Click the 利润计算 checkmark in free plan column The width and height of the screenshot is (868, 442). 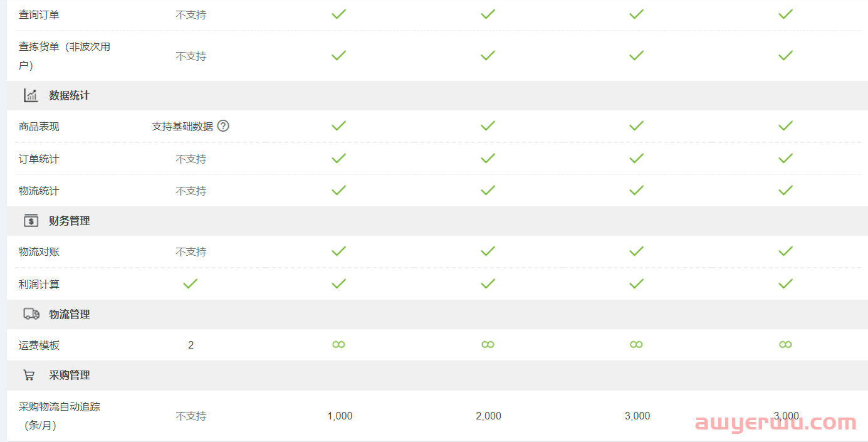191,284
